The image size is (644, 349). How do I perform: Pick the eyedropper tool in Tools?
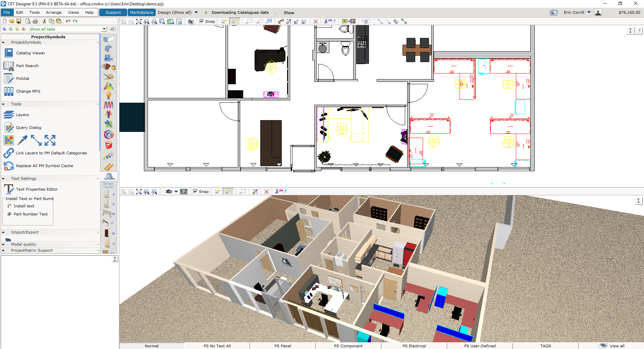22,140
